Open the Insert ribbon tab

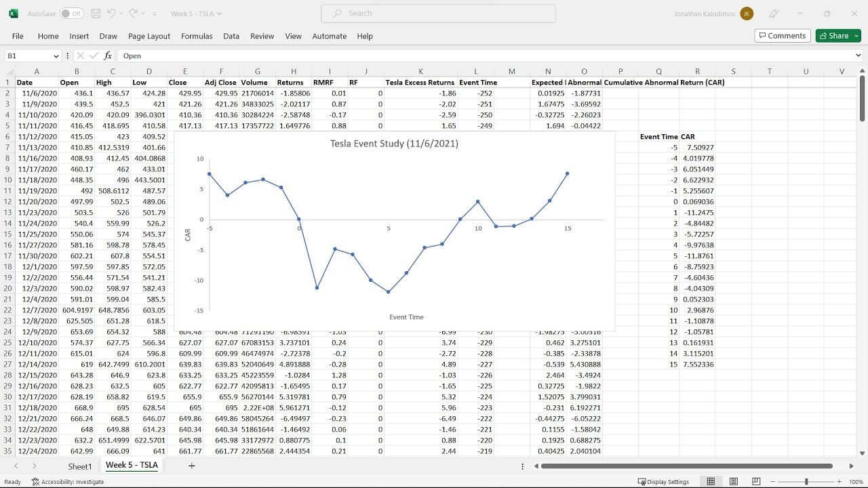point(79,36)
